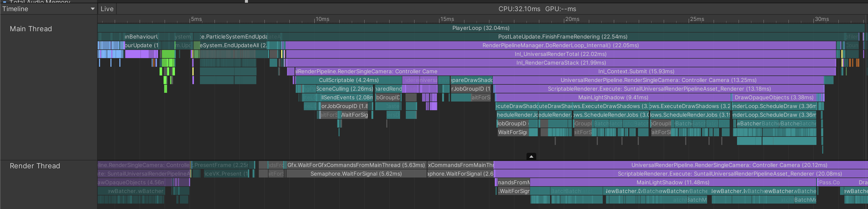Select the PlayerLoop (32.04ms) sample
Image resolution: width=868 pixels, height=209 pixels.
point(480,28)
